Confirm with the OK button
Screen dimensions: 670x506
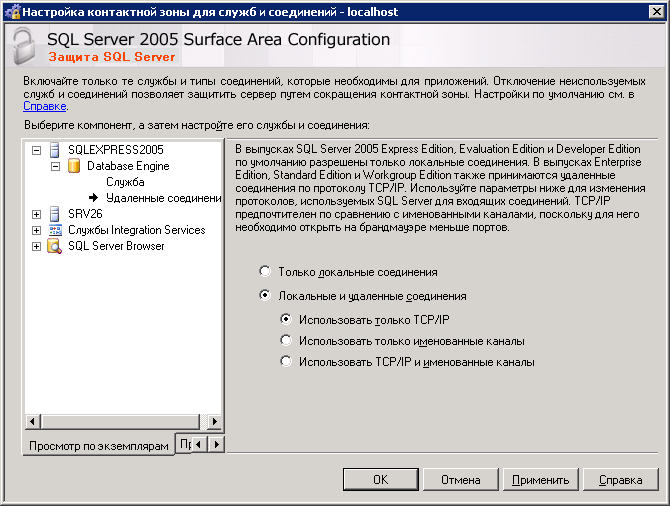click(x=381, y=480)
